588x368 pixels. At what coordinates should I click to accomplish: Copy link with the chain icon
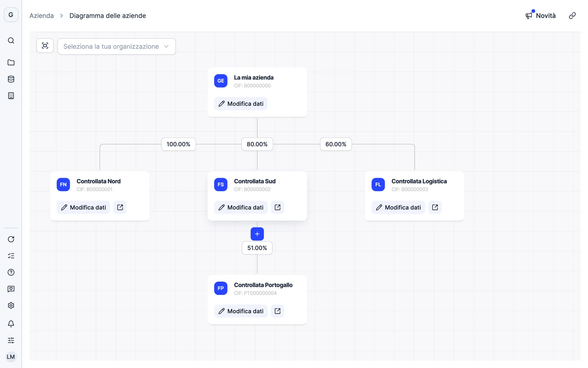(x=572, y=16)
